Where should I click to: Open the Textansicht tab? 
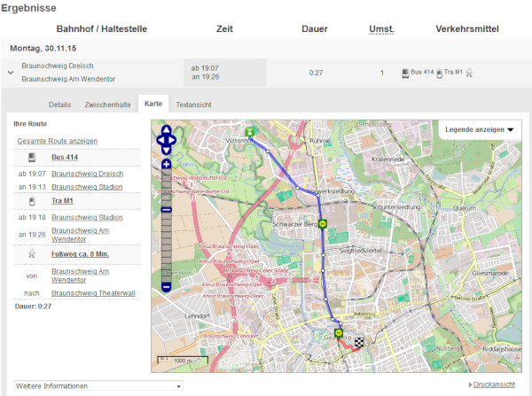193,105
